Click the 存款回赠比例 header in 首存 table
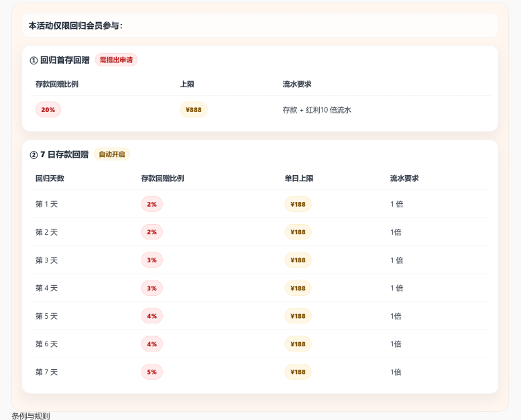This screenshot has height=420, width=521. click(x=57, y=84)
